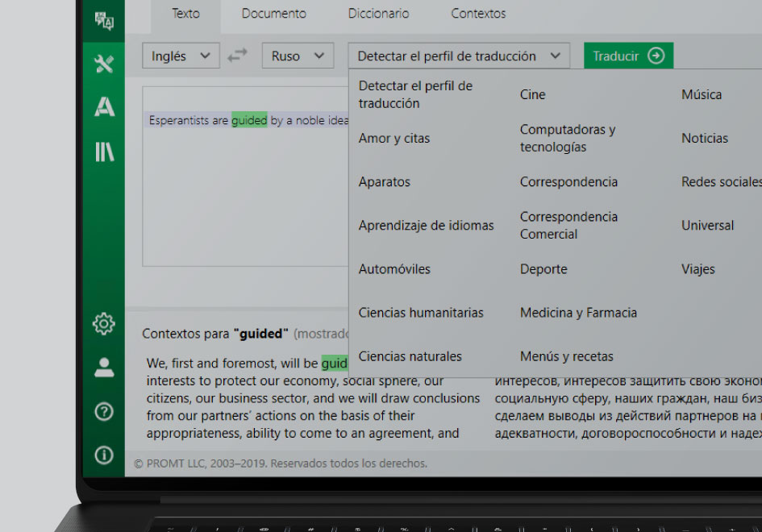Open the user account profile icon

104,368
